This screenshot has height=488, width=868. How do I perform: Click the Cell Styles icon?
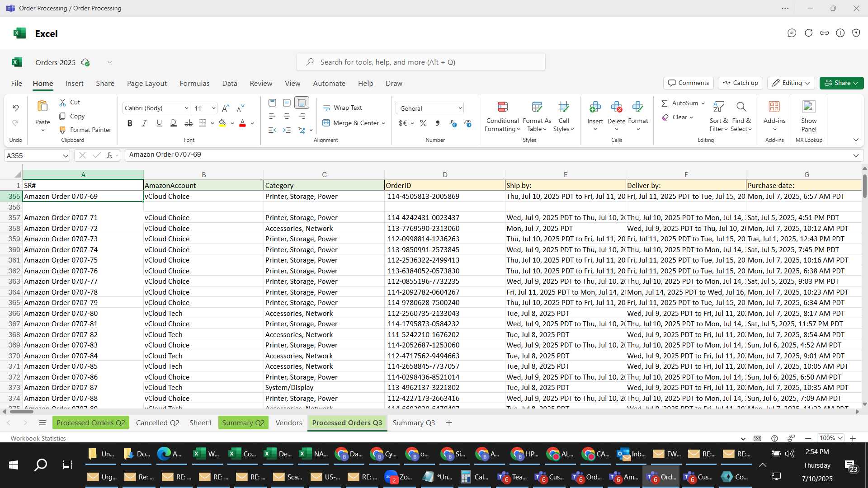tap(563, 107)
